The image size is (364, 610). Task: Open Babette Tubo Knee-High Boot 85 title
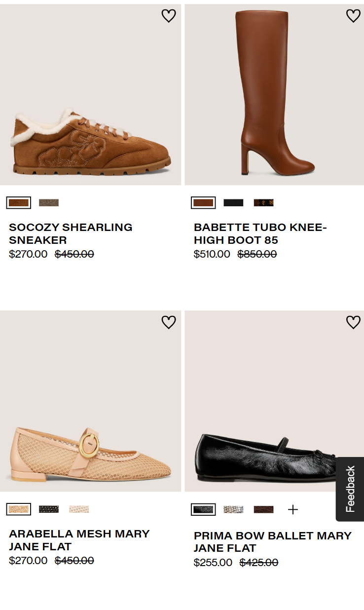tap(260, 233)
